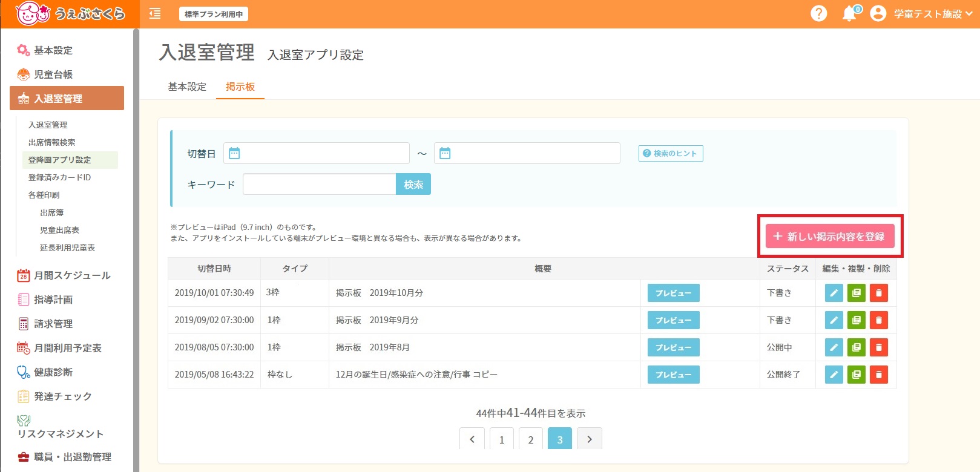This screenshot has height=472, width=980.
Task: Click the end date calendar icon
Action: [445, 153]
